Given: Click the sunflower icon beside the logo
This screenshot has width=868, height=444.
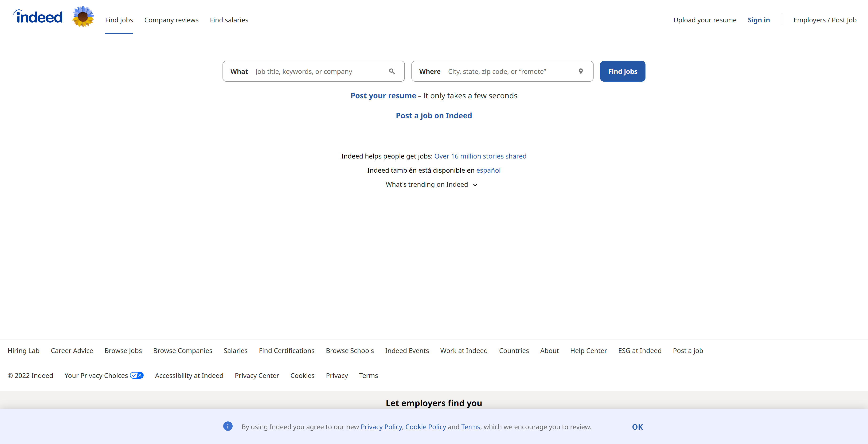Looking at the screenshot, I should click(83, 16).
